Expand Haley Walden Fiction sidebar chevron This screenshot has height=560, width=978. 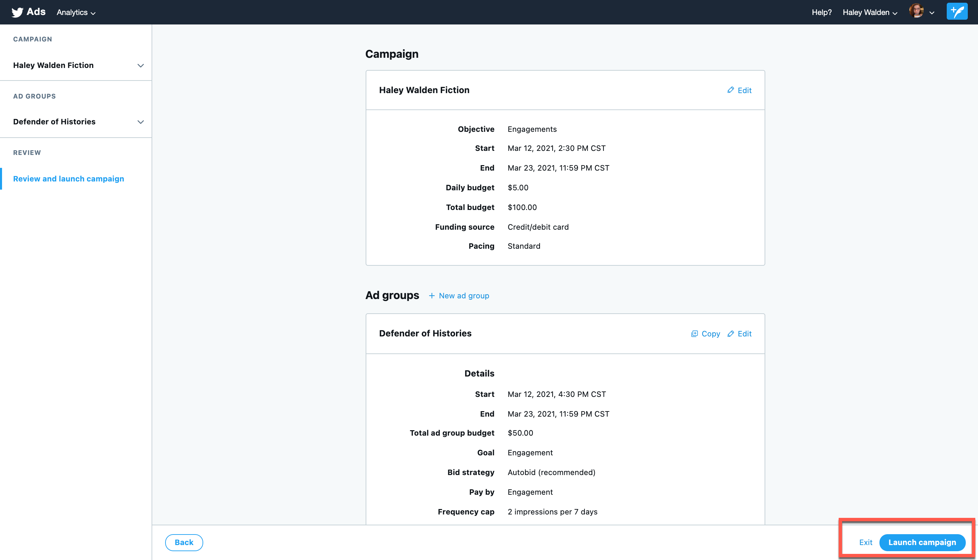pyautogui.click(x=140, y=66)
